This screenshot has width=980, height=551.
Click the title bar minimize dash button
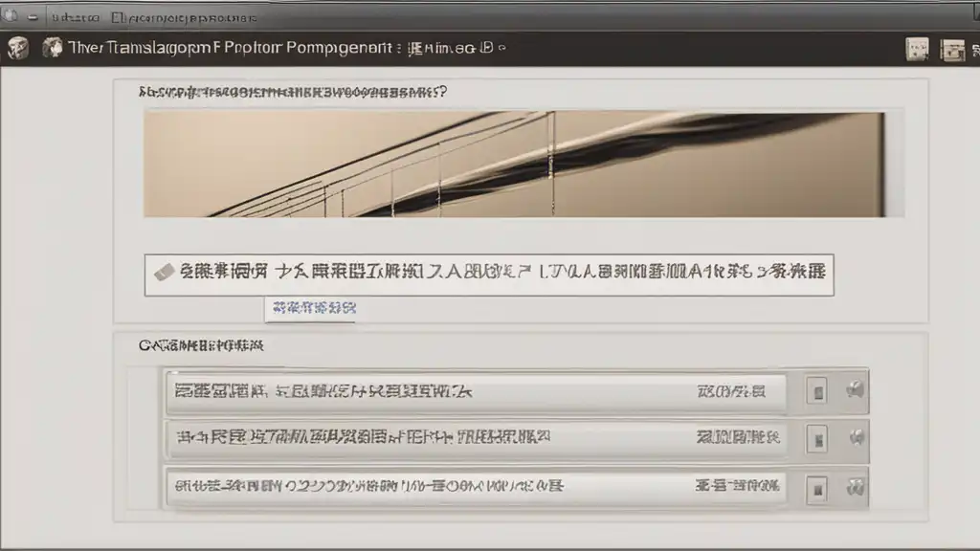33,17
